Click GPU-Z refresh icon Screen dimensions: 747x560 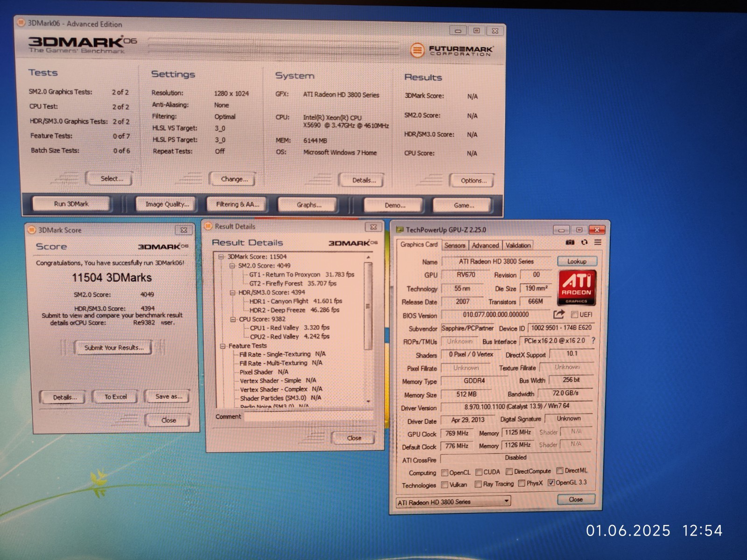point(584,242)
